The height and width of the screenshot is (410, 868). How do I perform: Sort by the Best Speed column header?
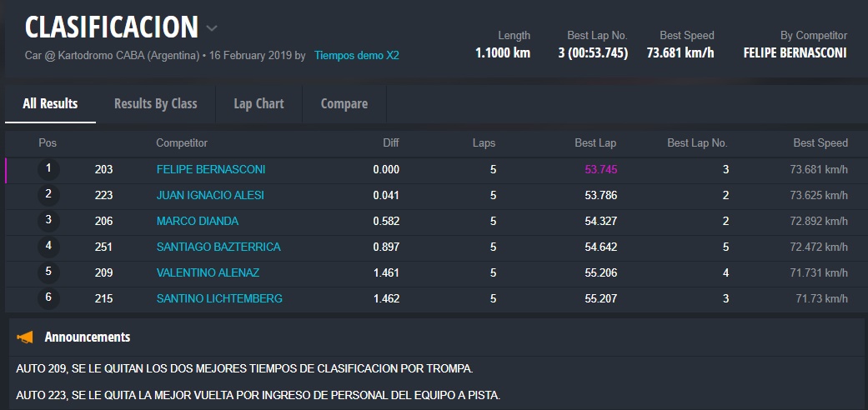[820, 143]
